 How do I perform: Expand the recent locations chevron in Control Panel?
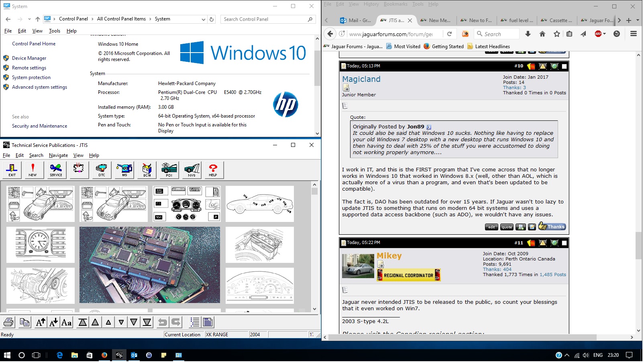pyautogui.click(x=29, y=19)
